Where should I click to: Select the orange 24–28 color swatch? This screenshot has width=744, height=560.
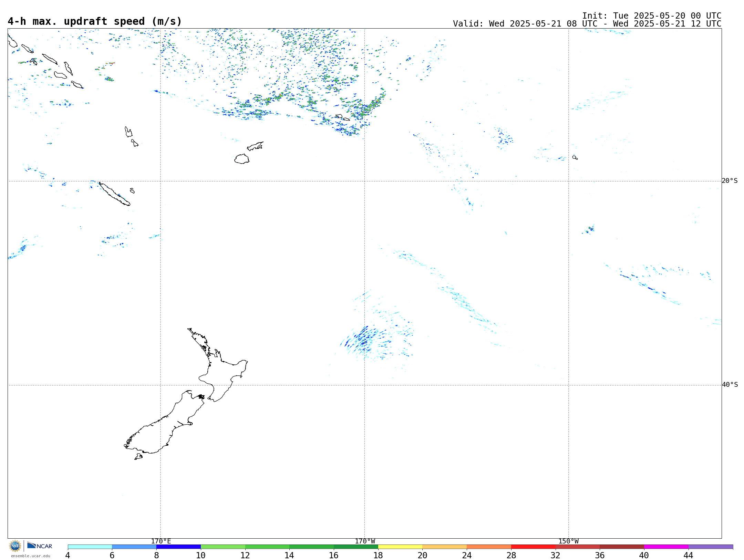489,547
